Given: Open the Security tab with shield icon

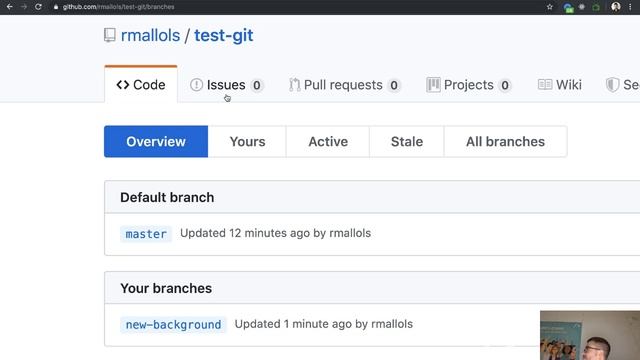Looking at the screenshot, I should click(x=622, y=85).
